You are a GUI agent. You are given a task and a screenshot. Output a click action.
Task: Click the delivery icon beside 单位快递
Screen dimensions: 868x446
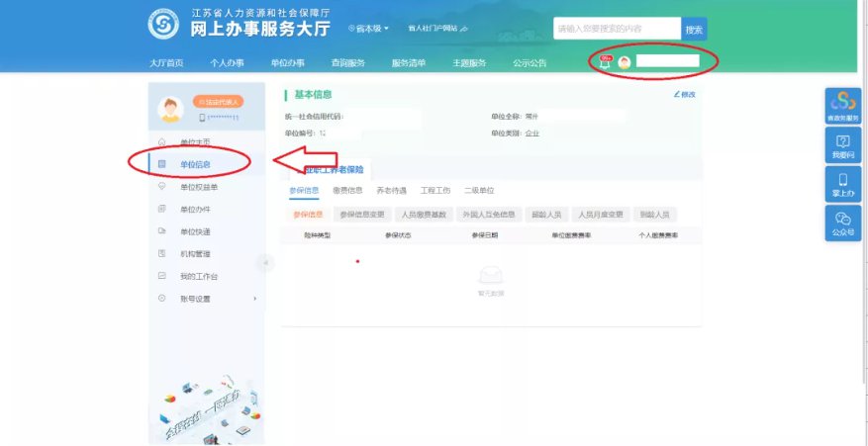(162, 230)
